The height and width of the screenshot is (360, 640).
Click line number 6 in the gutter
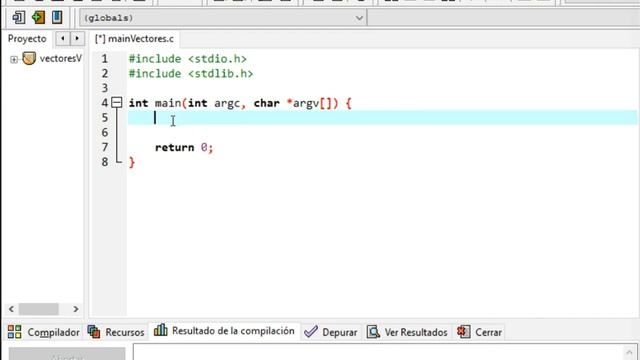tap(105, 132)
